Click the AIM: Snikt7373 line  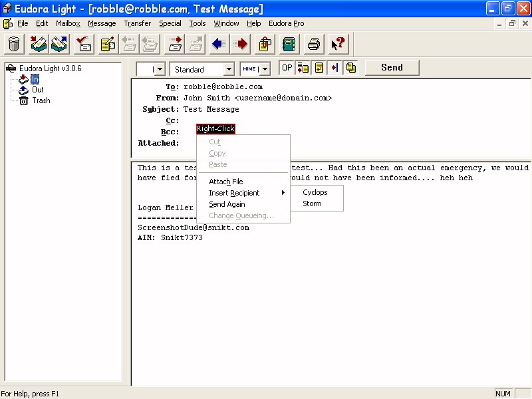pyautogui.click(x=170, y=237)
